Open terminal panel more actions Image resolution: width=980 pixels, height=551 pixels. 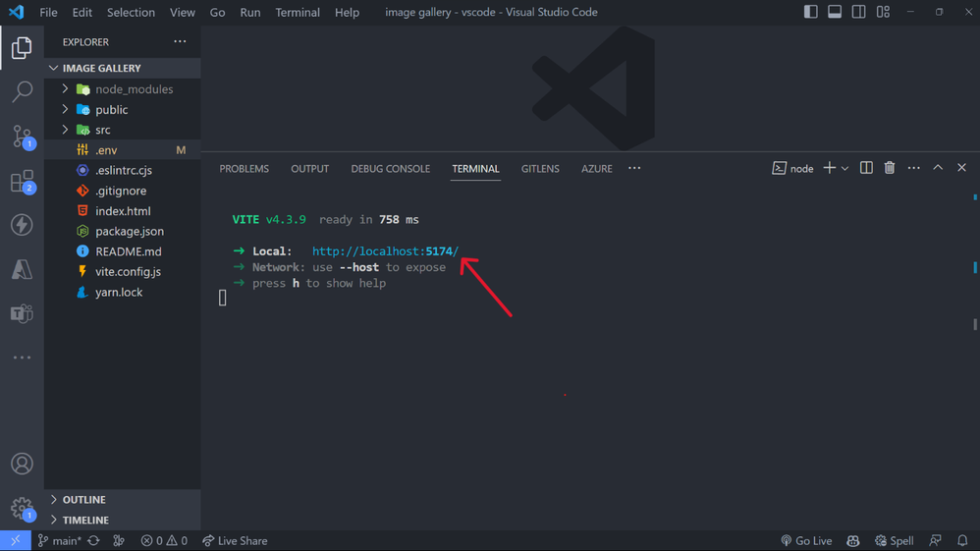coord(914,168)
